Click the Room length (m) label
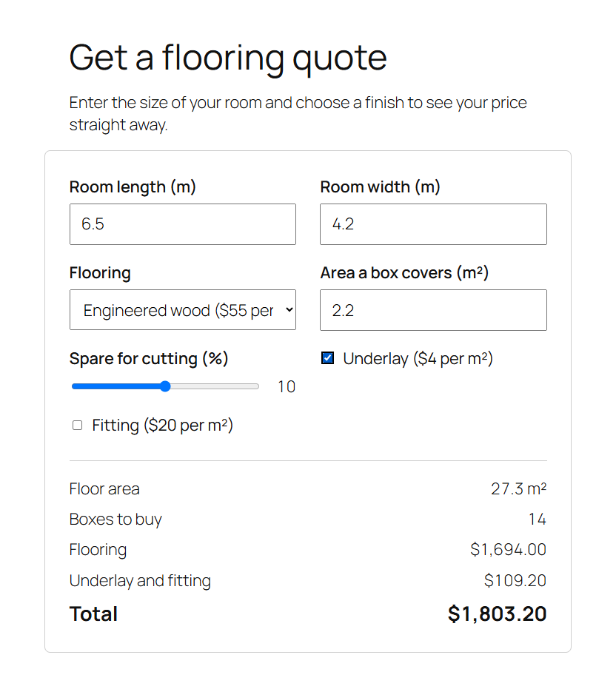This screenshot has height=689, width=616. 133,187
